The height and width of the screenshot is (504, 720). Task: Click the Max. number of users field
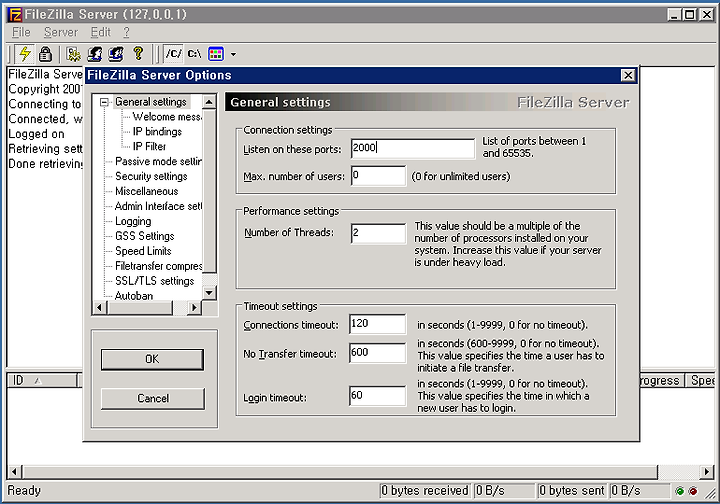378,176
